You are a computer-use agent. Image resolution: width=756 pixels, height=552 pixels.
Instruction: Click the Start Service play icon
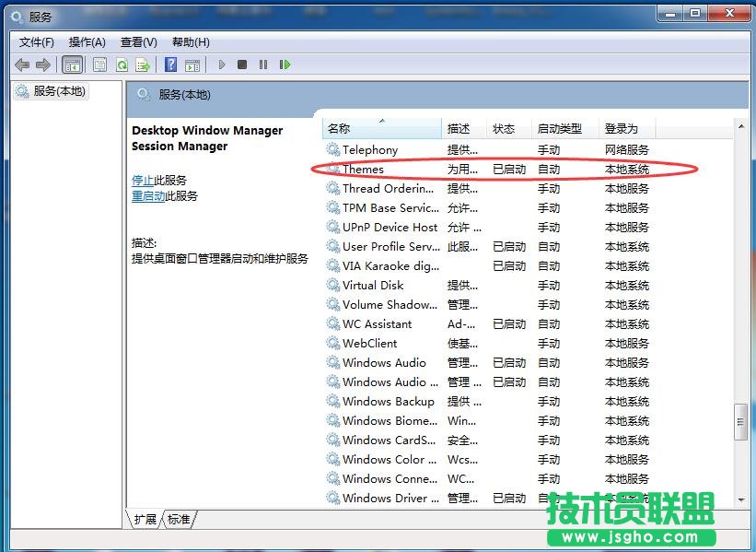click(x=222, y=65)
